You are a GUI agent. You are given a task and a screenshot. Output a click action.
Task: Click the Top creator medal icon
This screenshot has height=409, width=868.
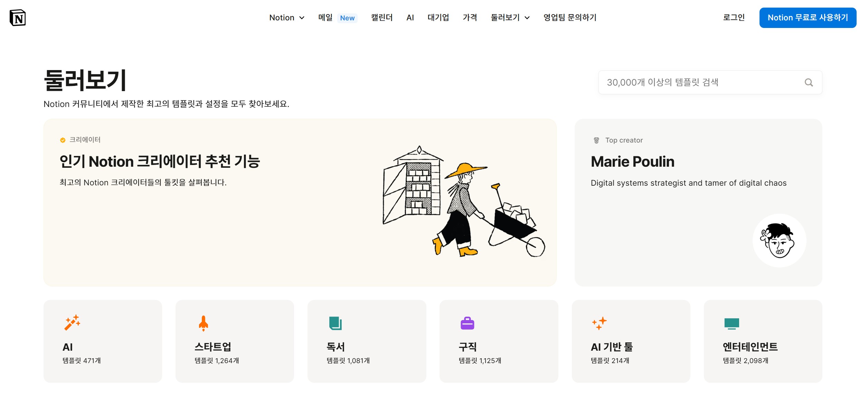pos(596,140)
